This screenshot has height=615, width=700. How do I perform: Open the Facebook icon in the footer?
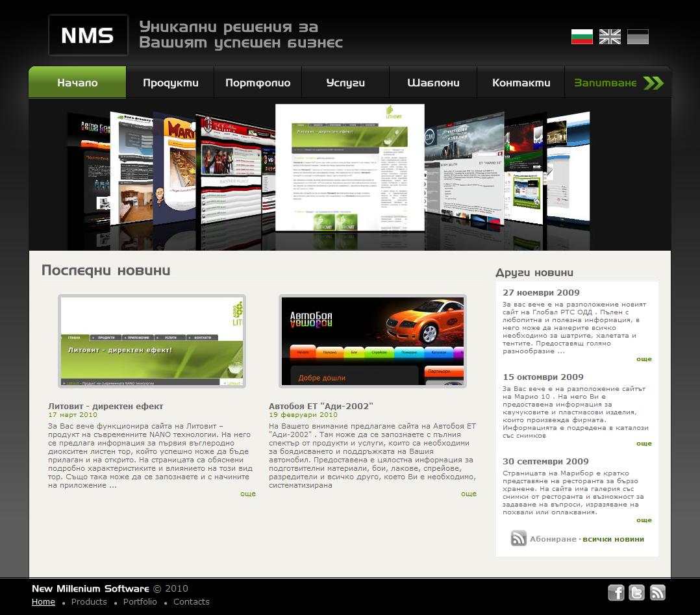[x=616, y=592]
